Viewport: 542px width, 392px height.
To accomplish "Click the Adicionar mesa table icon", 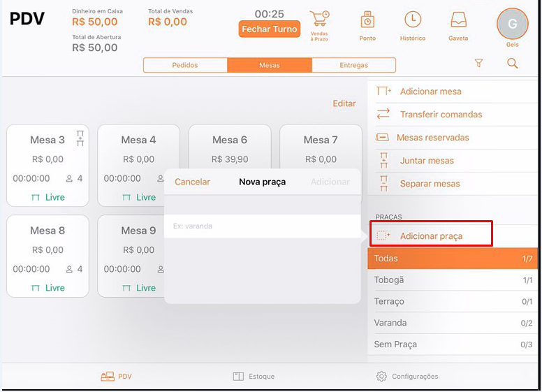I will click(383, 92).
